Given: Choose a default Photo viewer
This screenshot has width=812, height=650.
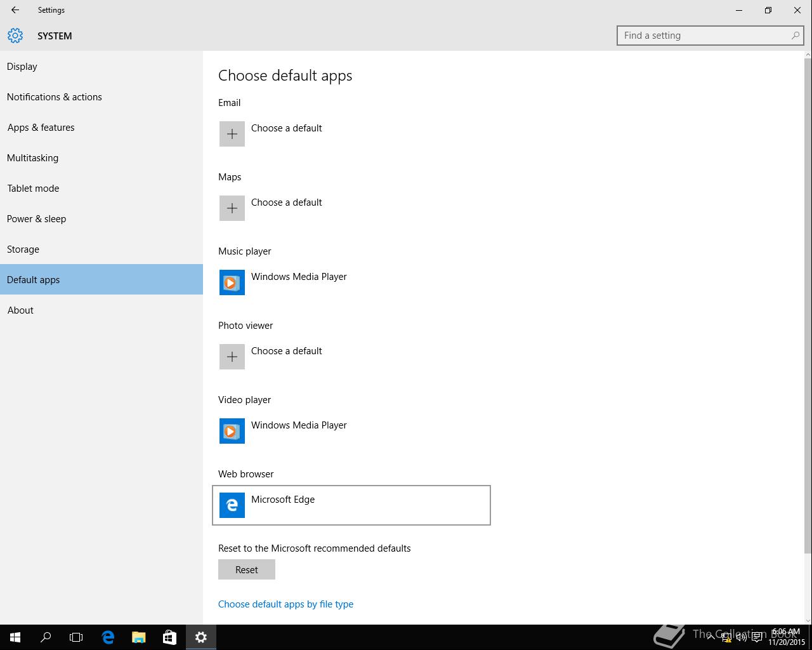Looking at the screenshot, I should tap(351, 357).
